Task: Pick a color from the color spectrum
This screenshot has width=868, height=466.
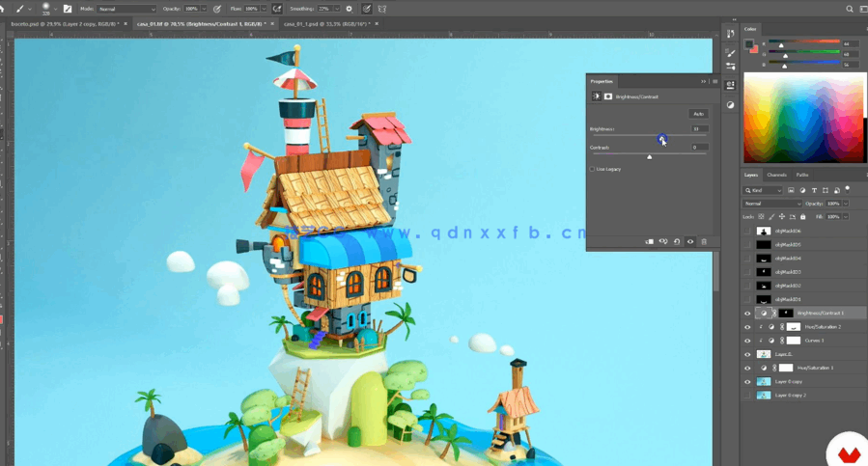Action: (804, 118)
